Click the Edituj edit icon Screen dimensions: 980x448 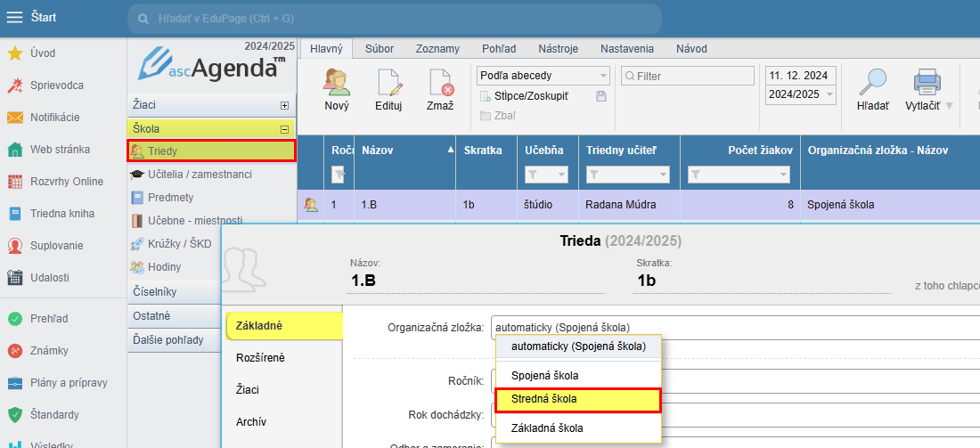click(388, 83)
